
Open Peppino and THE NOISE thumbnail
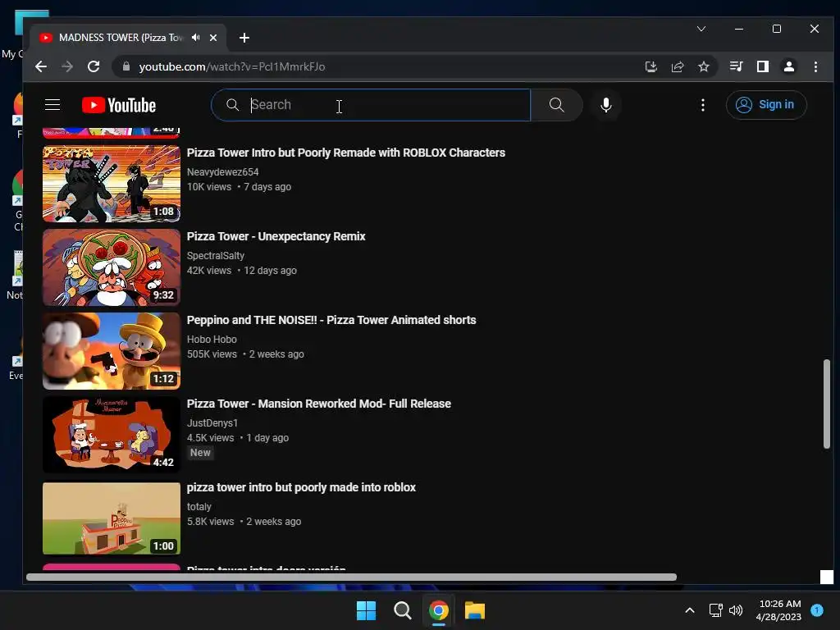[x=112, y=351]
